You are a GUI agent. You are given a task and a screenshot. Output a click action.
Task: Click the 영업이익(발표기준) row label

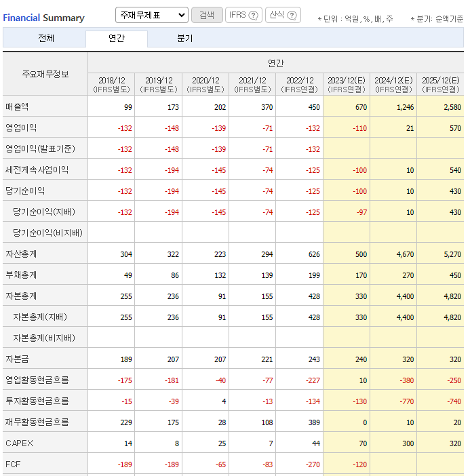coord(41,148)
